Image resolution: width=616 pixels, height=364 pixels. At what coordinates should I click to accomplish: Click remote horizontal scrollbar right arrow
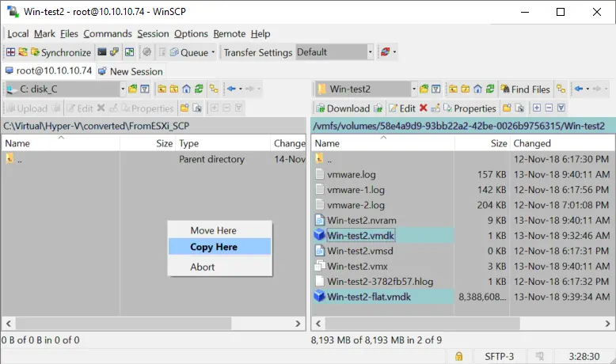[607, 324]
